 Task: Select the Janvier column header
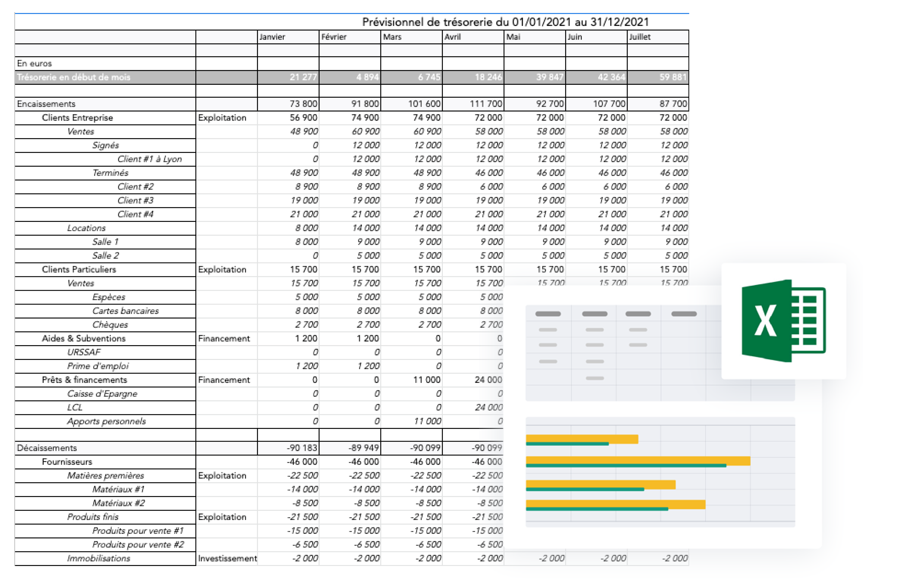click(288, 37)
